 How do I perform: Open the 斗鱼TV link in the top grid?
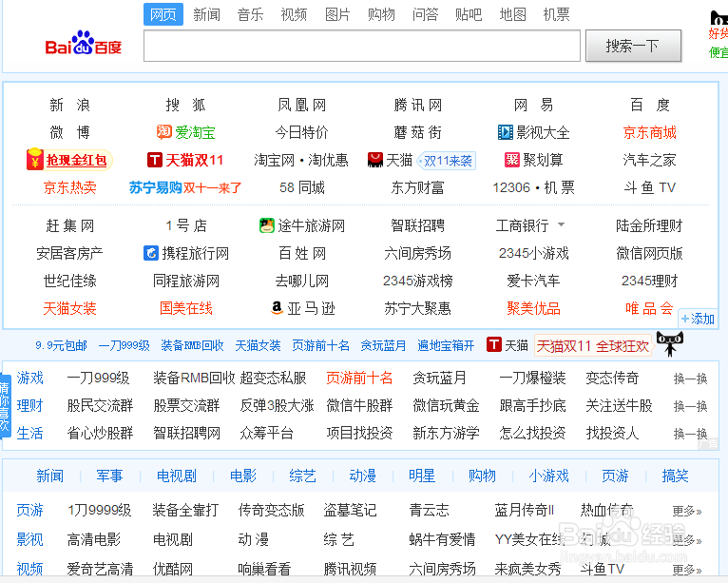pyautogui.click(x=649, y=187)
